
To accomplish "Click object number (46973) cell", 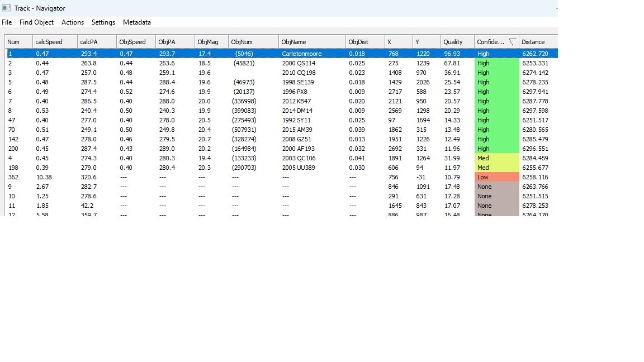I will [x=244, y=82].
